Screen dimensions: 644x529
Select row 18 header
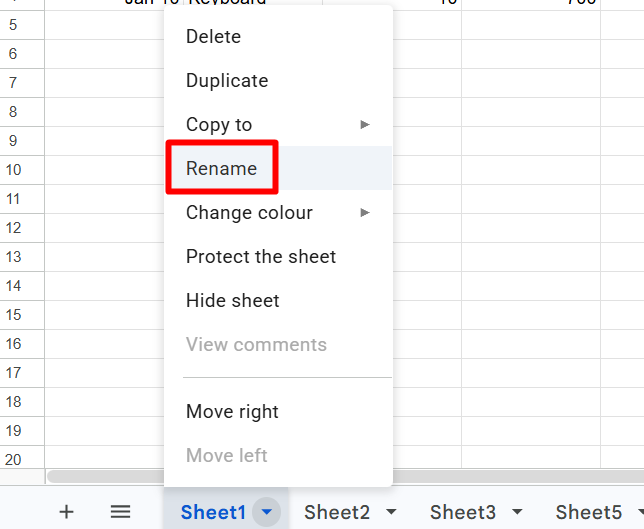click(x=22, y=402)
